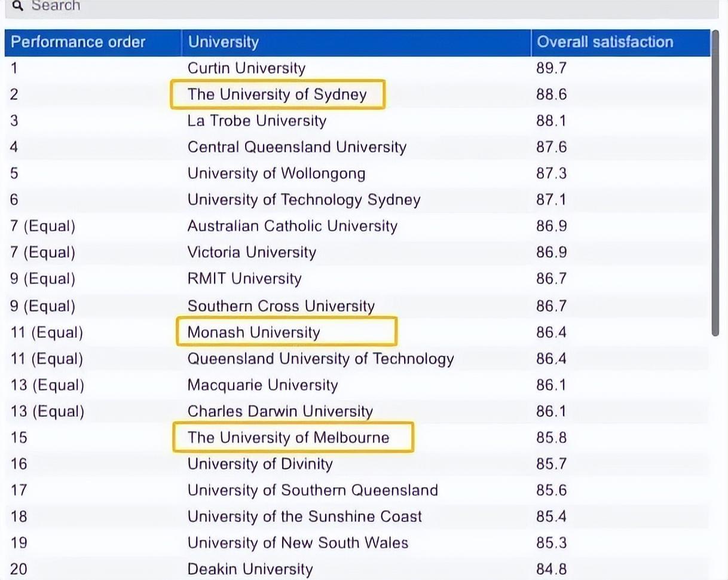The image size is (728, 580).
Task: Select rank 16 beside University of Divinity
Action: tap(19, 464)
